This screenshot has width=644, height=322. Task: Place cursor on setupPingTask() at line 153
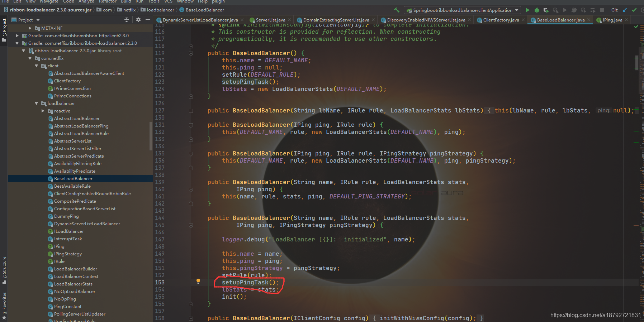pyautogui.click(x=250, y=282)
